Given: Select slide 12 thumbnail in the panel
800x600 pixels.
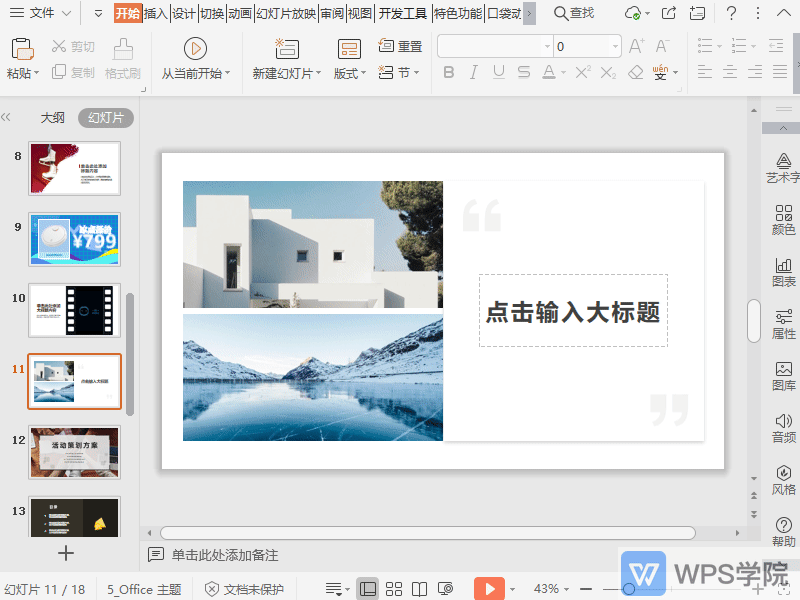Looking at the screenshot, I should pos(74,452).
